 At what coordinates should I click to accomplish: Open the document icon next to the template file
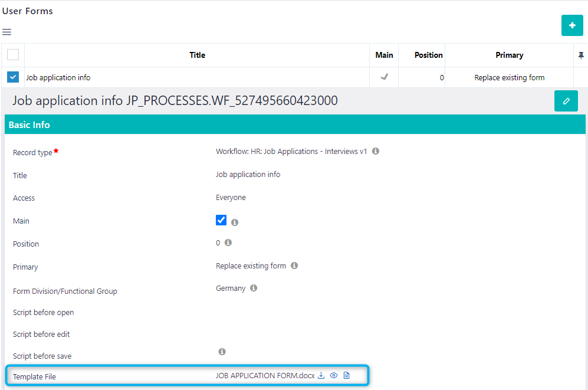tap(346, 375)
